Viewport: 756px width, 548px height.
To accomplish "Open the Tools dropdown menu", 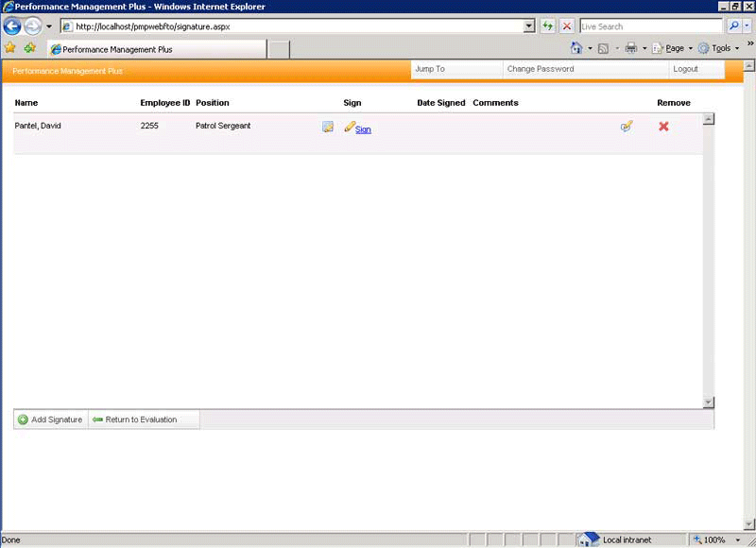I will tap(720, 48).
